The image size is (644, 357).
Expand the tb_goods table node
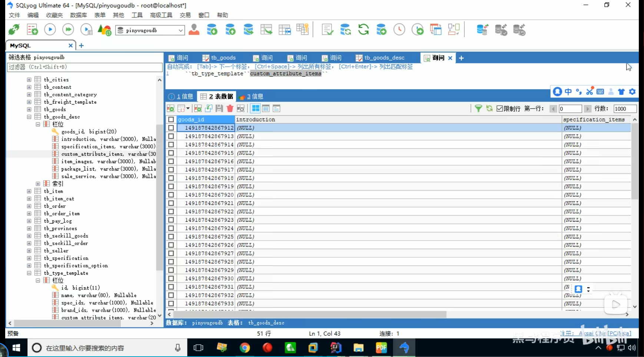coord(29,109)
